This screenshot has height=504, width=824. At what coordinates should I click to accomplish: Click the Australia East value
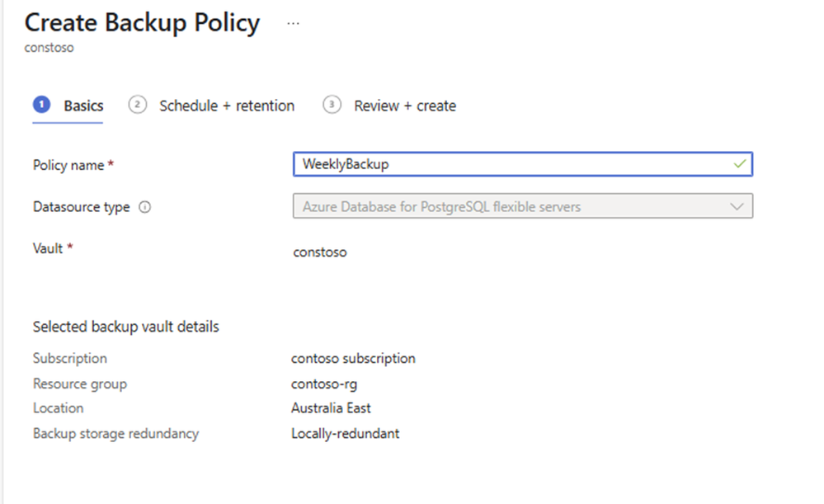(331, 408)
